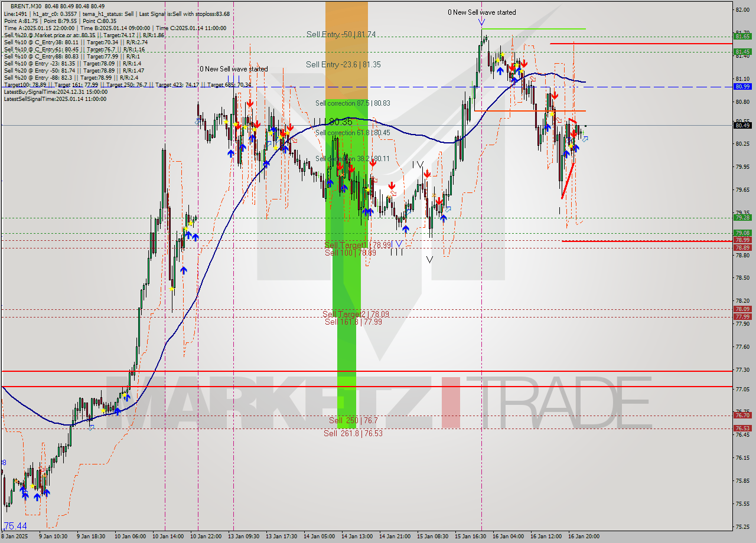Screen dimensions: 756x543
Task: Click the green 81.45 price axis tag
Action: 742,51
